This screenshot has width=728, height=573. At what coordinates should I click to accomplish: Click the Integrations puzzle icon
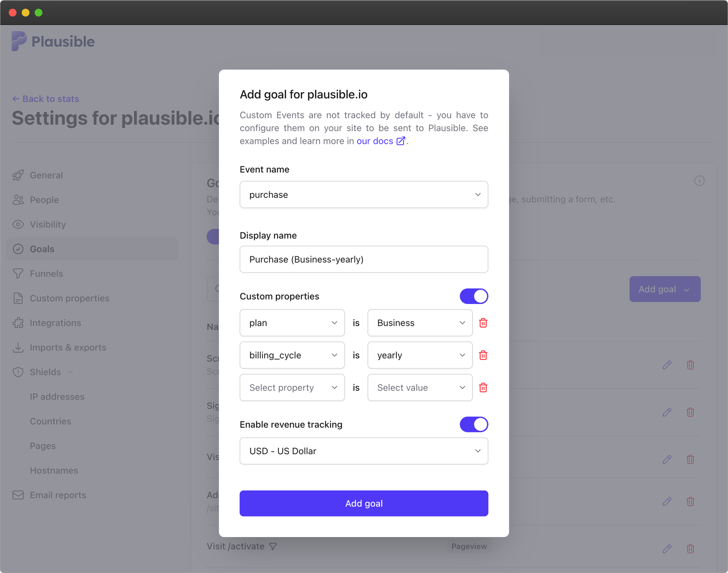click(x=18, y=323)
